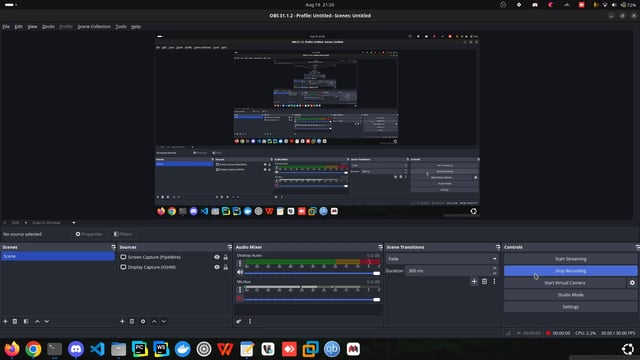Open the Audio Mixer footer three-dot menu
Image resolution: width=640 pixels, height=360 pixels.
pos(250,321)
